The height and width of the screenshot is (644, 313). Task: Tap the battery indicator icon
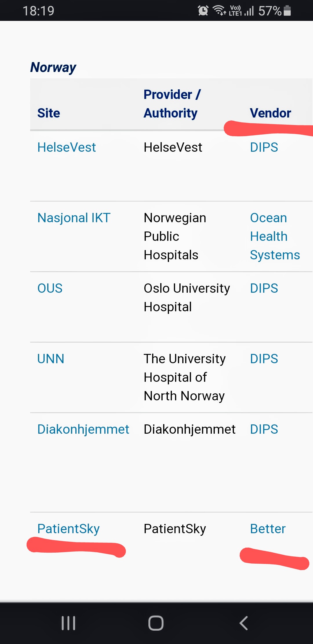point(287,11)
